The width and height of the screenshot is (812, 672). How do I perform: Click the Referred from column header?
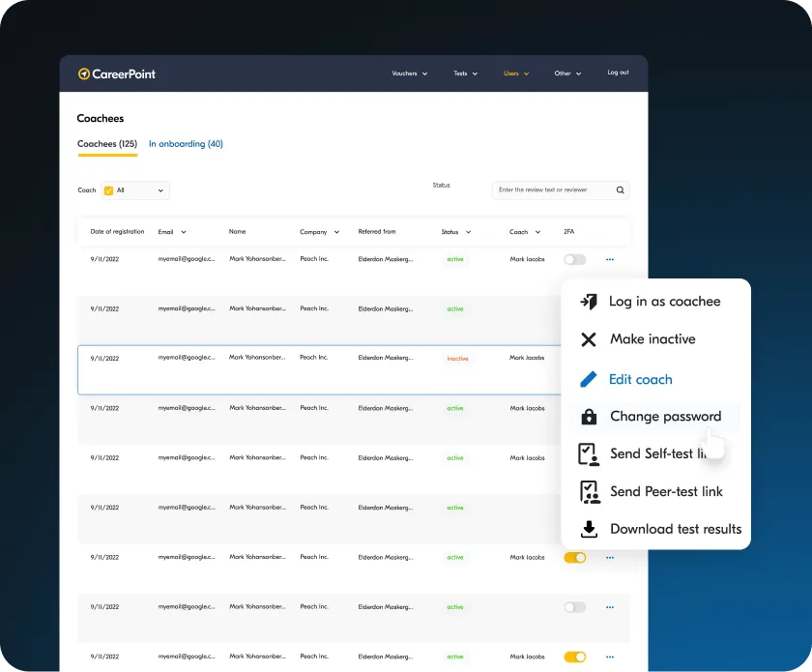pos(376,232)
